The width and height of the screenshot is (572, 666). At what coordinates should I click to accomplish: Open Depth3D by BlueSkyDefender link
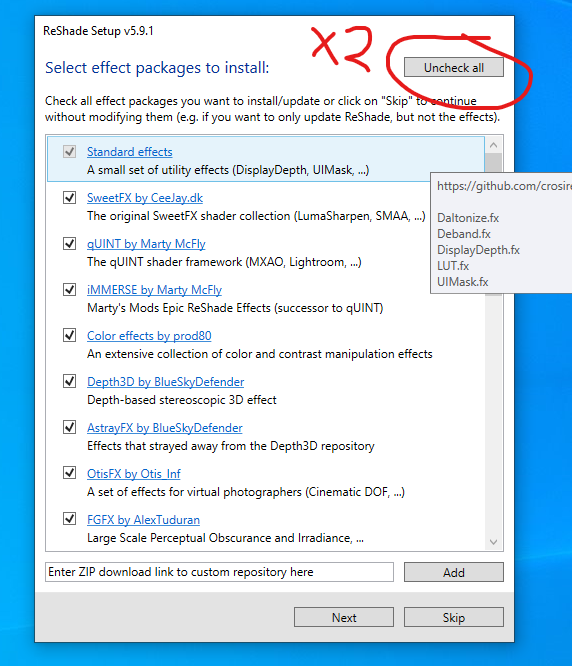[x=166, y=382]
